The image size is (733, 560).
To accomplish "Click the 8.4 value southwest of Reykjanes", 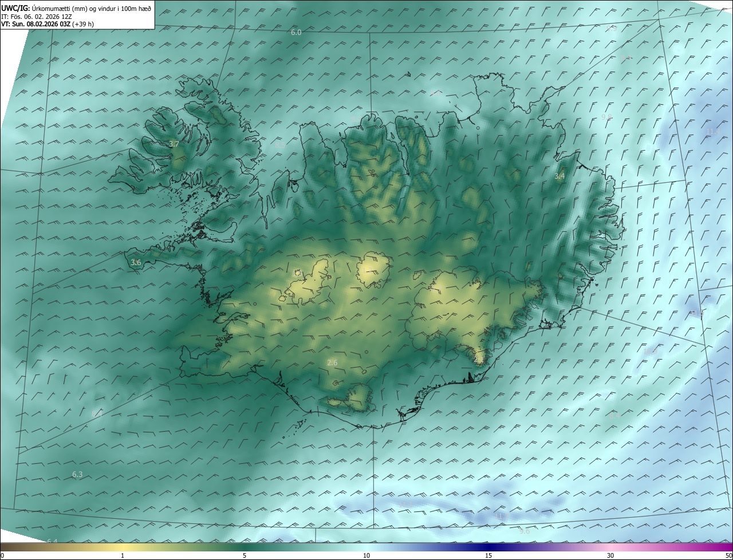I will pyautogui.click(x=97, y=413).
